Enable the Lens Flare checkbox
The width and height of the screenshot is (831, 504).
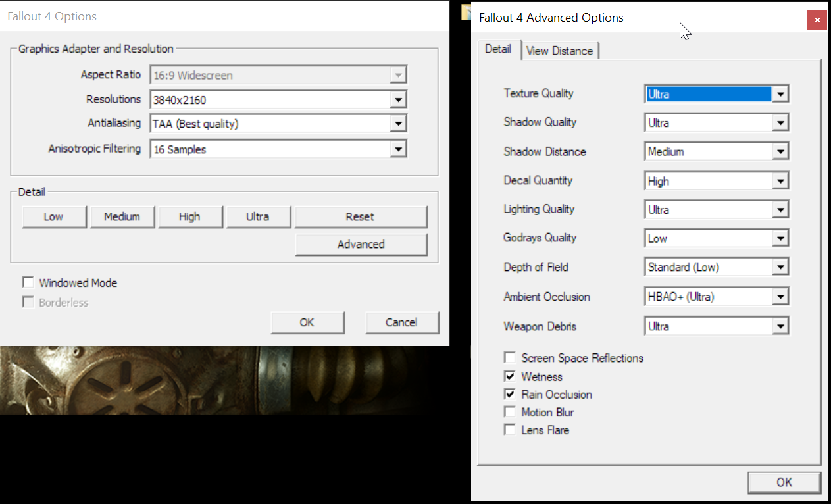coord(509,430)
